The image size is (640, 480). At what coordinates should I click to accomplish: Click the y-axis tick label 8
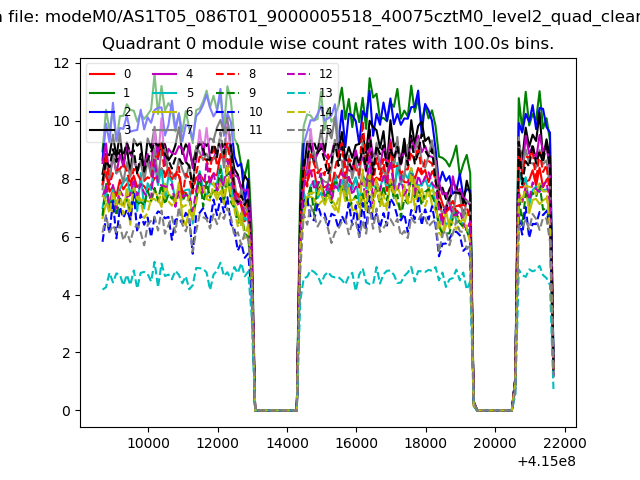[x=65, y=179]
